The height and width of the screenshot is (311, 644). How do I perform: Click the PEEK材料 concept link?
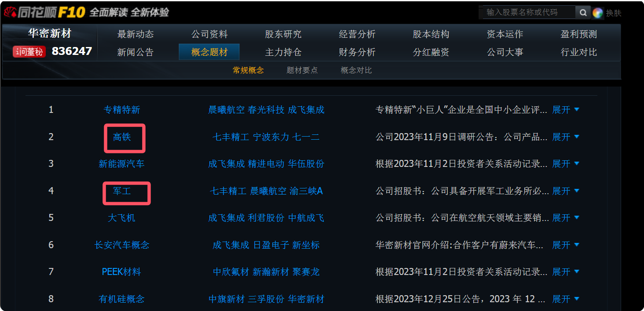(121, 272)
